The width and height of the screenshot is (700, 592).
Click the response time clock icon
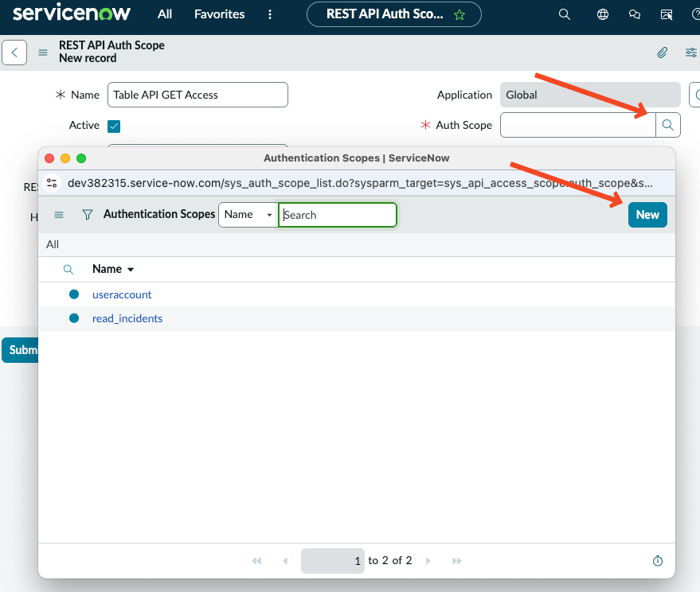point(658,561)
